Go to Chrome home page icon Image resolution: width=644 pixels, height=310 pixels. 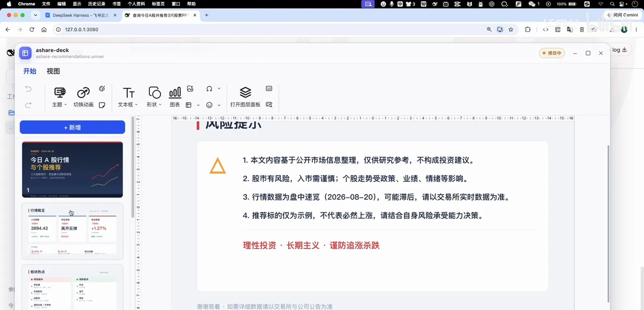pos(44,29)
